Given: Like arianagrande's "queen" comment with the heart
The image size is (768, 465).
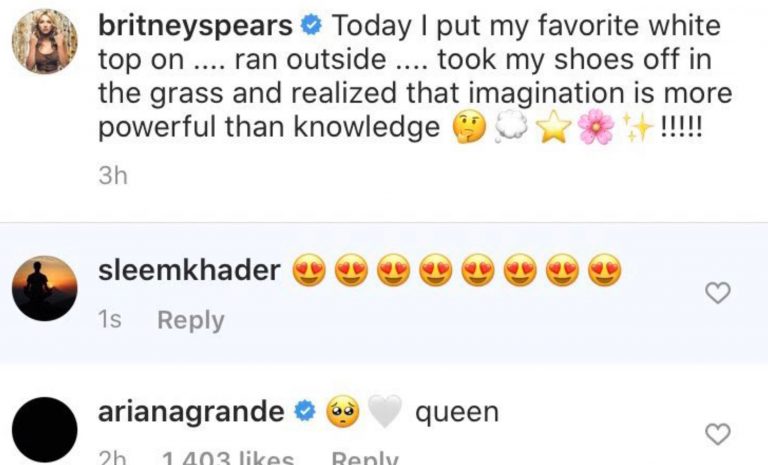Looking at the screenshot, I should pos(718,433).
